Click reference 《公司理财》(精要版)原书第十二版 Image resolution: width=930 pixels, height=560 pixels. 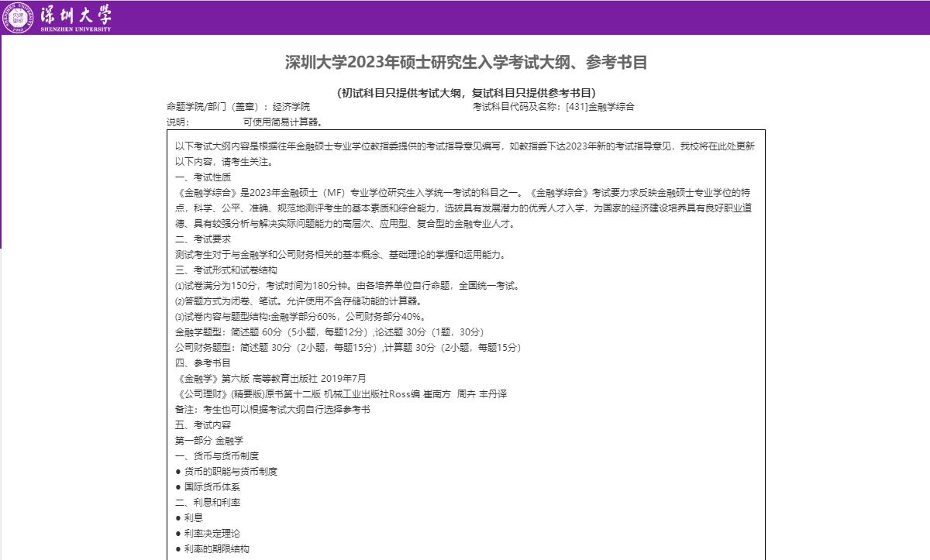(342, 394)
